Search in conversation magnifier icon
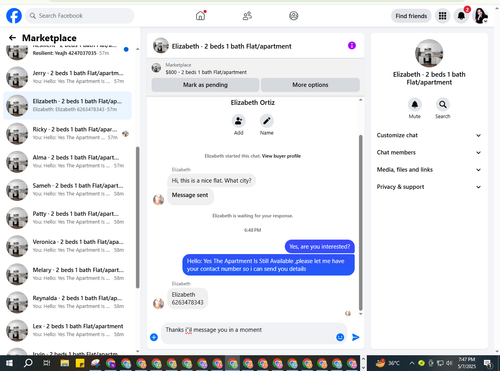Screen dimensions: 500x371 pyautogui.click(x=443, y=104)
